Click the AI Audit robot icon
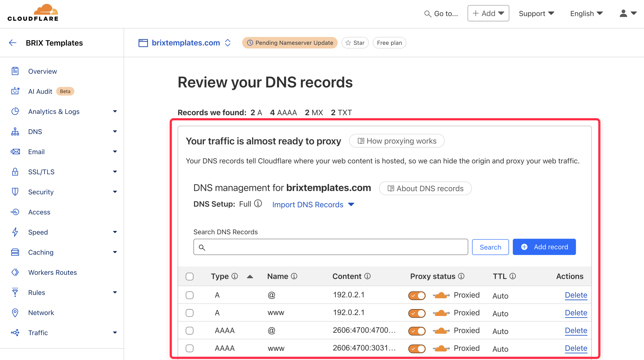This screenshot has width=644, height=360. [15, 91]
